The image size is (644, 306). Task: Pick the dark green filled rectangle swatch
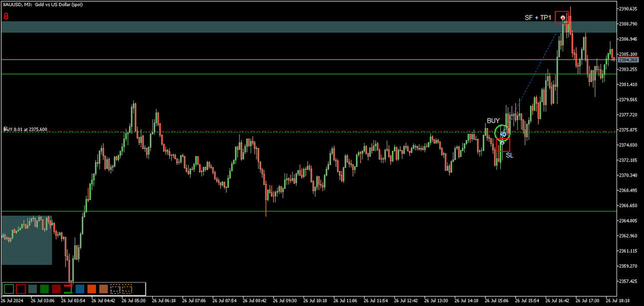(44, 288)
